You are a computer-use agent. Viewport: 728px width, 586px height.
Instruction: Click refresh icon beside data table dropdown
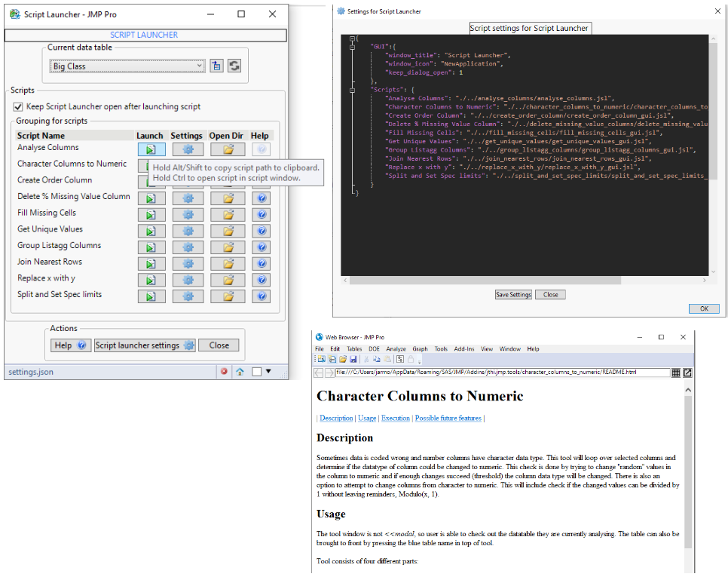click(x=234, y=66)
